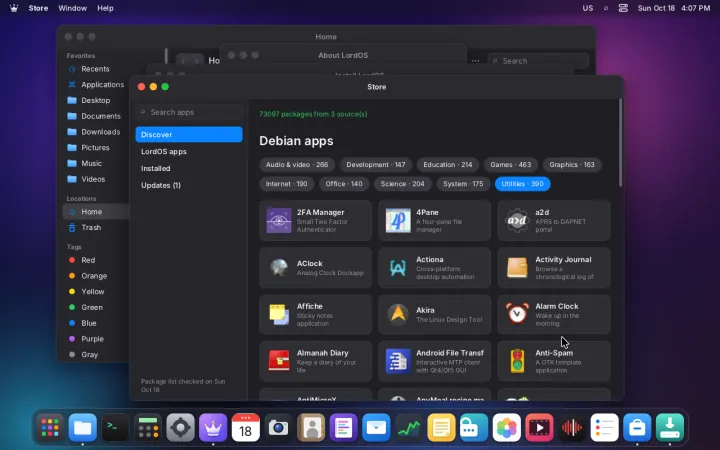Select the Almanah Diary app

point(315,361)
